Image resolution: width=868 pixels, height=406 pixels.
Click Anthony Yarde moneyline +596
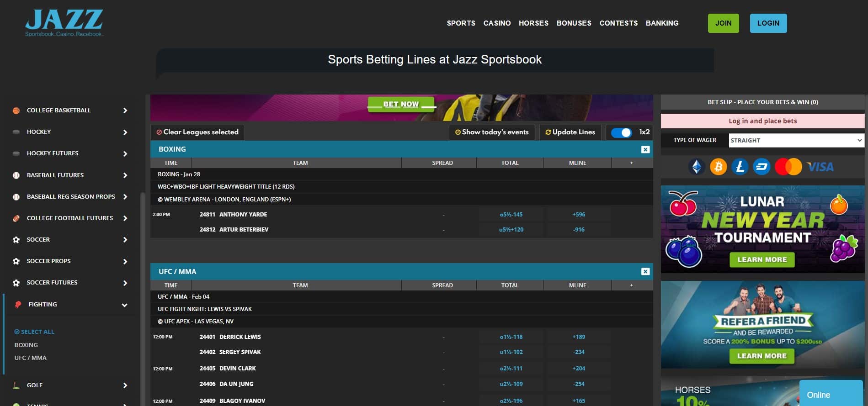(578, 215)
